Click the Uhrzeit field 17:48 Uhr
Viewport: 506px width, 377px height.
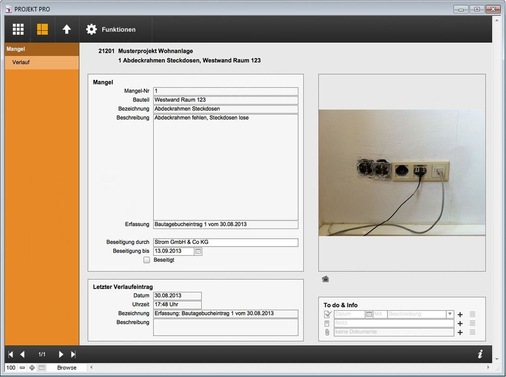coord(177,305)
